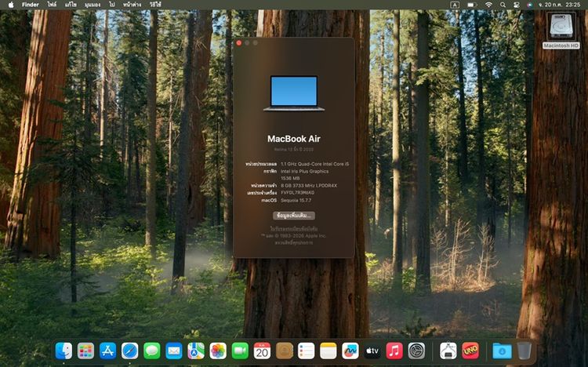The image size is (588, 367).
Task: Open Safari browser in the dock
Action: click(x=129, y=351)
